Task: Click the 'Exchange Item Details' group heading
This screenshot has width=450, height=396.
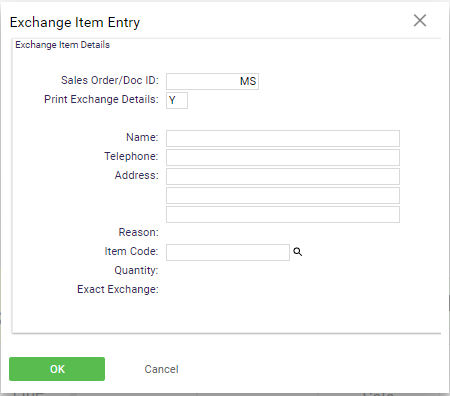Action: (62, 45)
